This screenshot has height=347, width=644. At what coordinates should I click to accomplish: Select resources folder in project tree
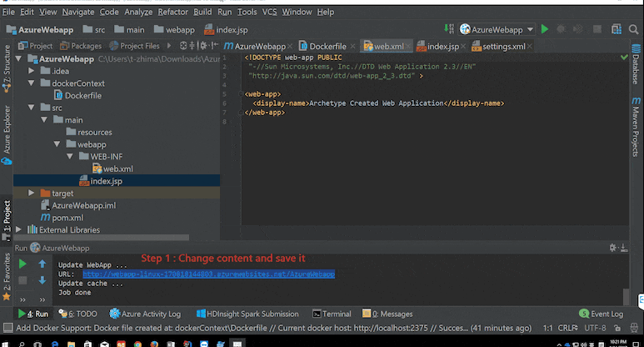point(89,133)
